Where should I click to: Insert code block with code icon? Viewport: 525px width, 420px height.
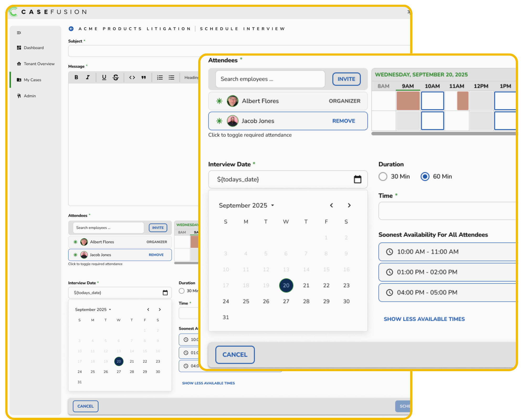coord(132,77)
